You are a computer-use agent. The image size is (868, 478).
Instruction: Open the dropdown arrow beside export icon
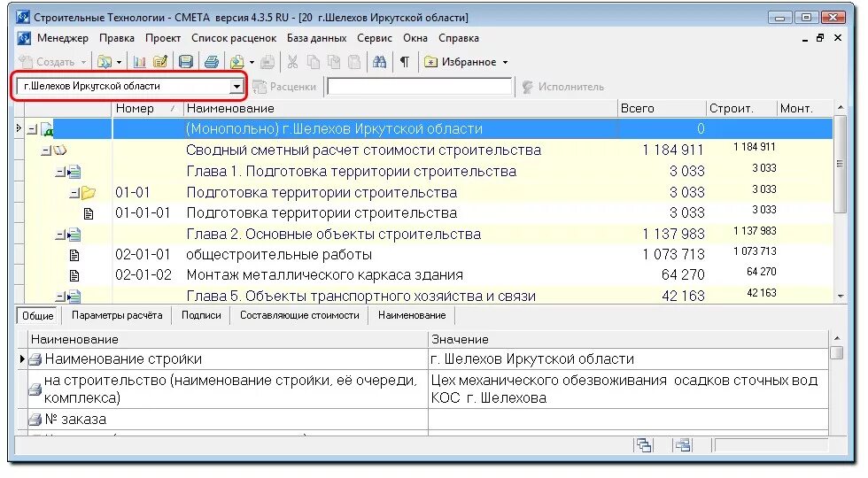[252, 62]
